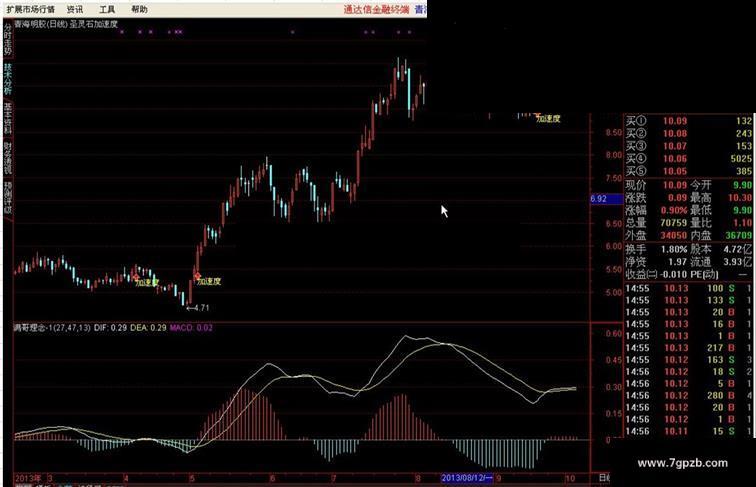This screenshot has width=756, height=487.
Task: Click the 4.71 low price annotation
Action: 198,308
